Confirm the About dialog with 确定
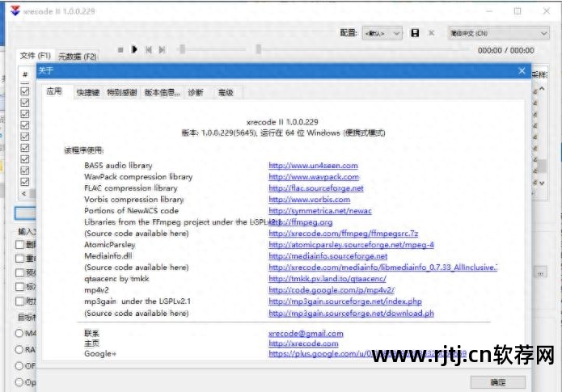The width and height of the screenshot is (562, 392). click(498, 382)
